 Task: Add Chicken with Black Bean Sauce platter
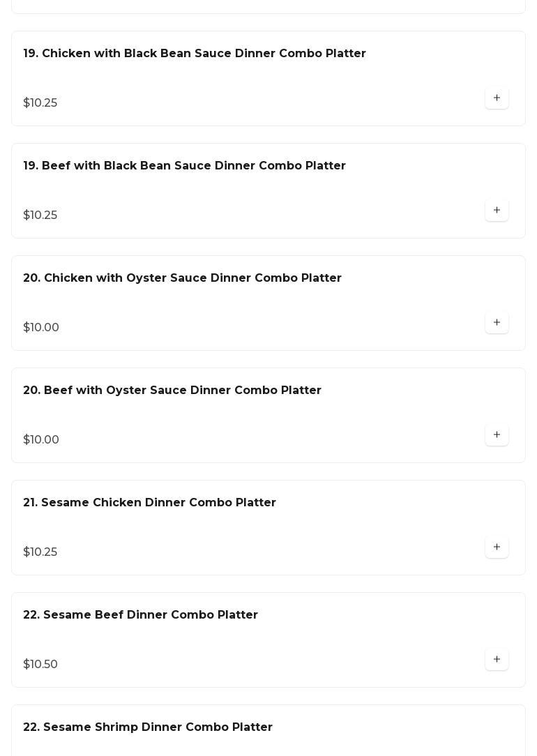[497, 98]
